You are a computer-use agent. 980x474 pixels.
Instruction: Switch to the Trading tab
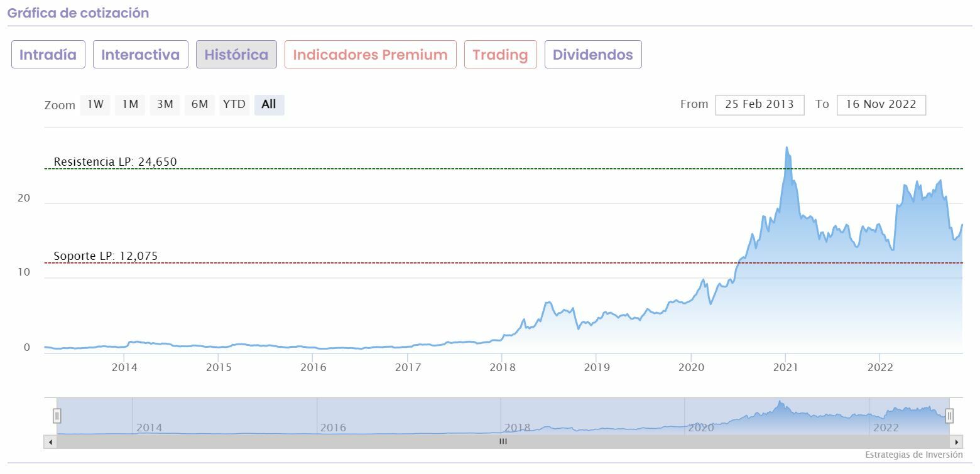coord(500,55)
